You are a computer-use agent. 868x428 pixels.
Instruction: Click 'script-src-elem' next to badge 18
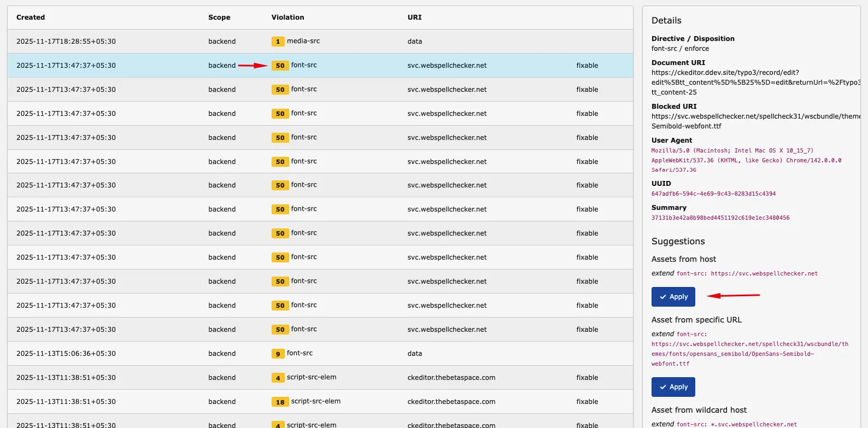(x=315, y=401)
